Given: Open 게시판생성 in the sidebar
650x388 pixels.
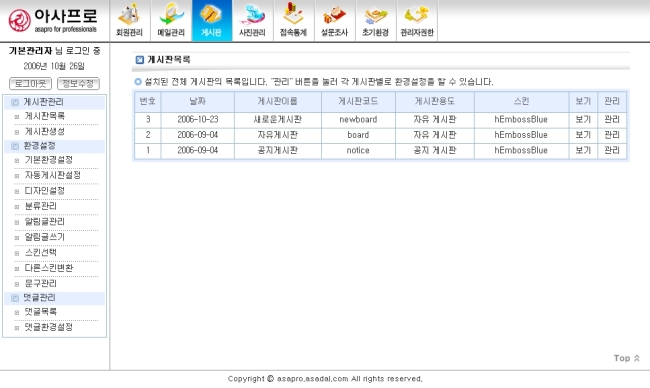Looking at the screenshot, I should coord(44,131).
